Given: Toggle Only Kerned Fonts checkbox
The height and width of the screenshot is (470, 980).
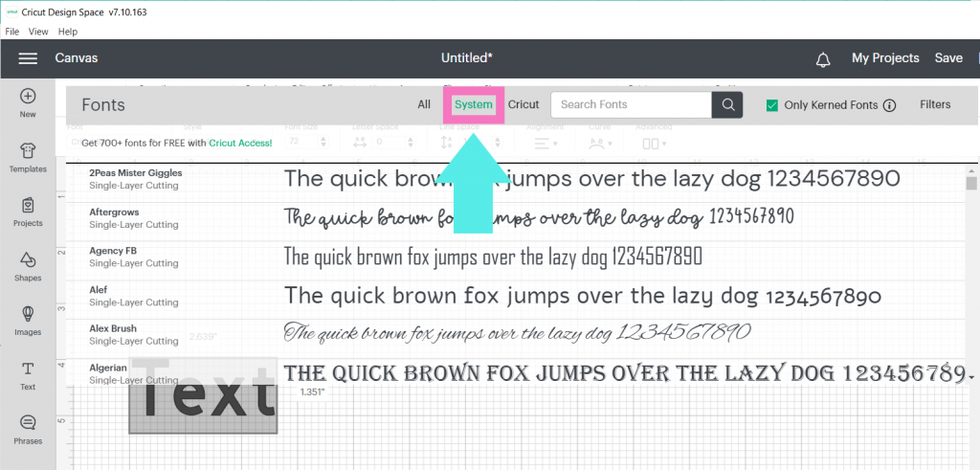Looking at the screenshot, I should [x=772, y=105].
